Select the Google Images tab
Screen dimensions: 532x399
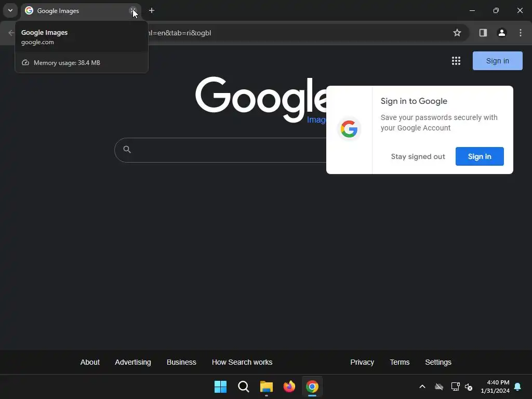81,11
